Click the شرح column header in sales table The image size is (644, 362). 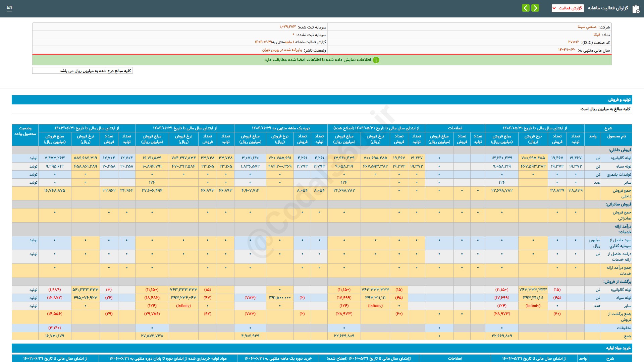(608, 128)
